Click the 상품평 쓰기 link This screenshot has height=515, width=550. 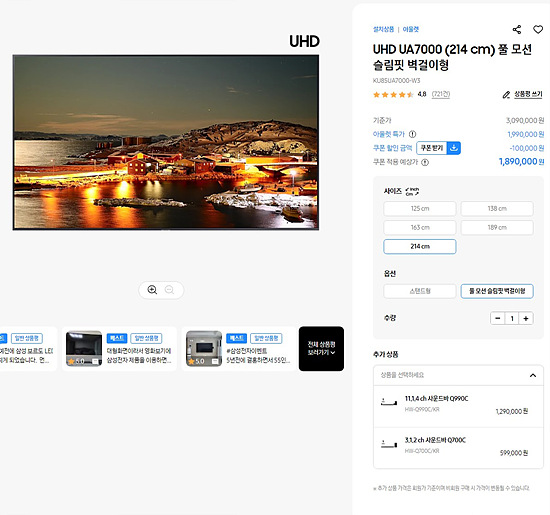(x=528, y=94)
